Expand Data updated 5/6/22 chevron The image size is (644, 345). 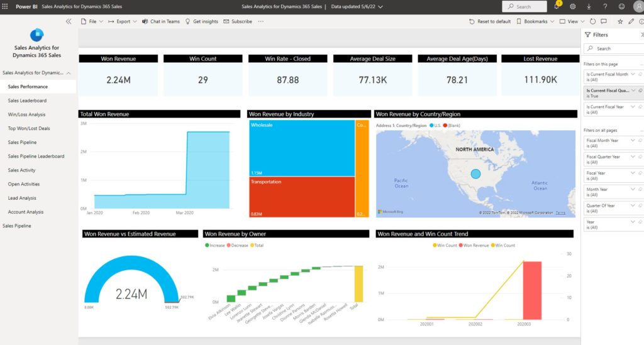(380, 6)
